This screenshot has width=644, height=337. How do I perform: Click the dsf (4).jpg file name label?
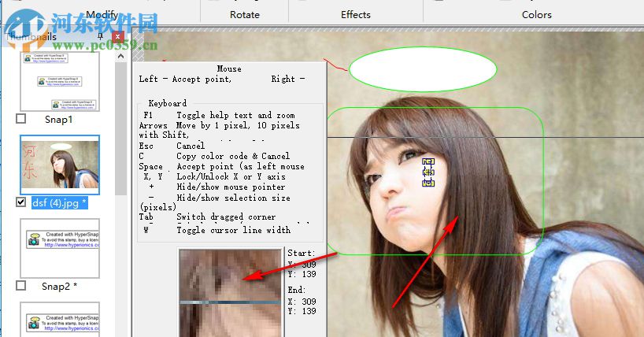(x=60, y=202)
